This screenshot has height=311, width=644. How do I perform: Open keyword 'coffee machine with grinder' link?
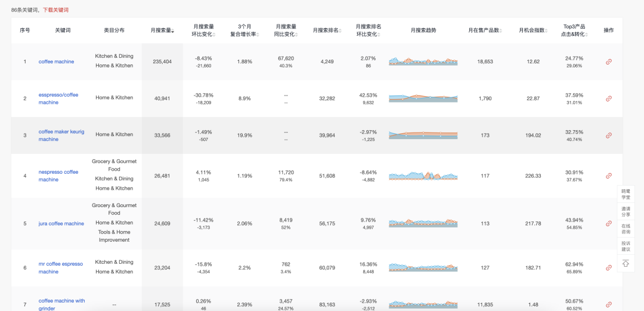61,304
